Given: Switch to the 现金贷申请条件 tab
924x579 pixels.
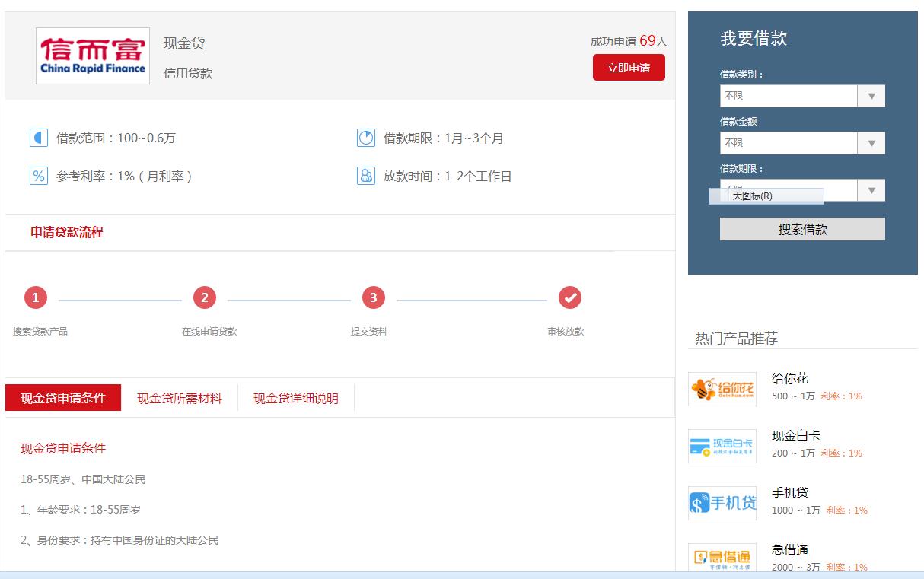Looking at the screenshot, I should (63, 398).
